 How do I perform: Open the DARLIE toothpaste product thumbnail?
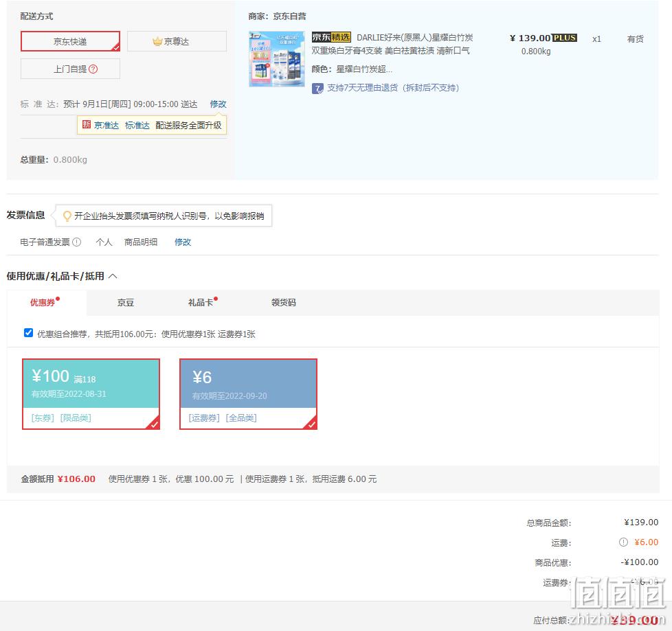[x=277, y=58]
